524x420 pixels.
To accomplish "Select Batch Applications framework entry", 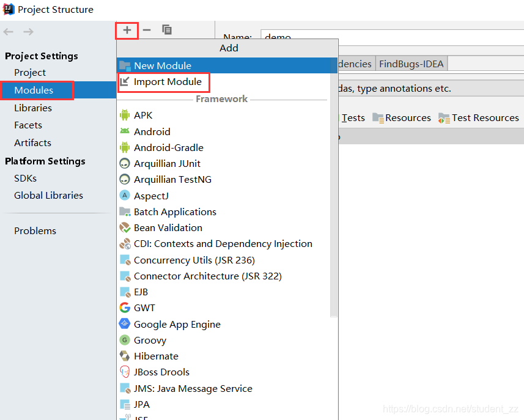I will tap(223, 212).
